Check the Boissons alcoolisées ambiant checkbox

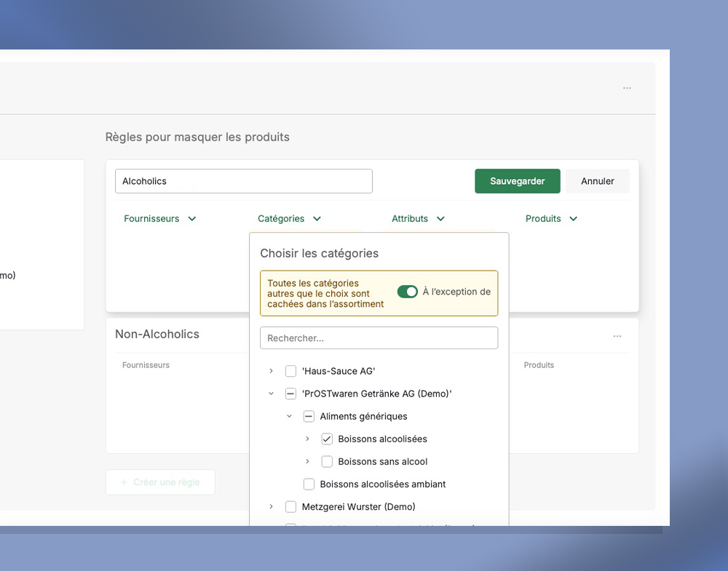coord(309,484)
